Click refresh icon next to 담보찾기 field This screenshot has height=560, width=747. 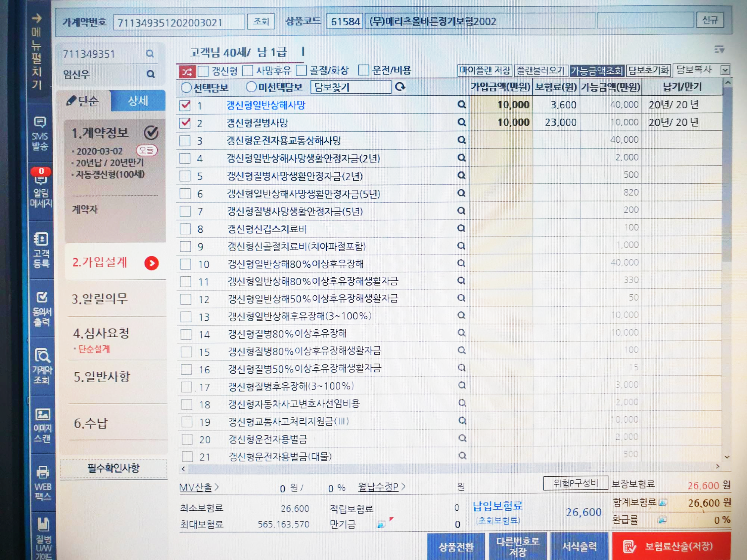[x=400, y=87]
